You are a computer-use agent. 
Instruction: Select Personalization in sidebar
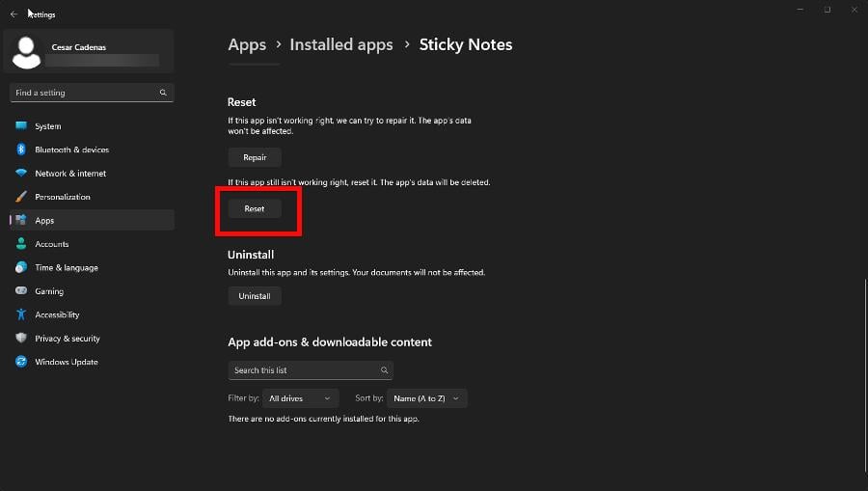(92, 197)
